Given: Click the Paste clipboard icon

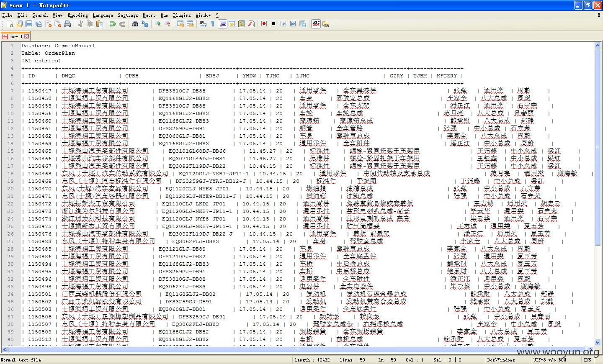Looking at the screenshot, I should click(99, 24).
